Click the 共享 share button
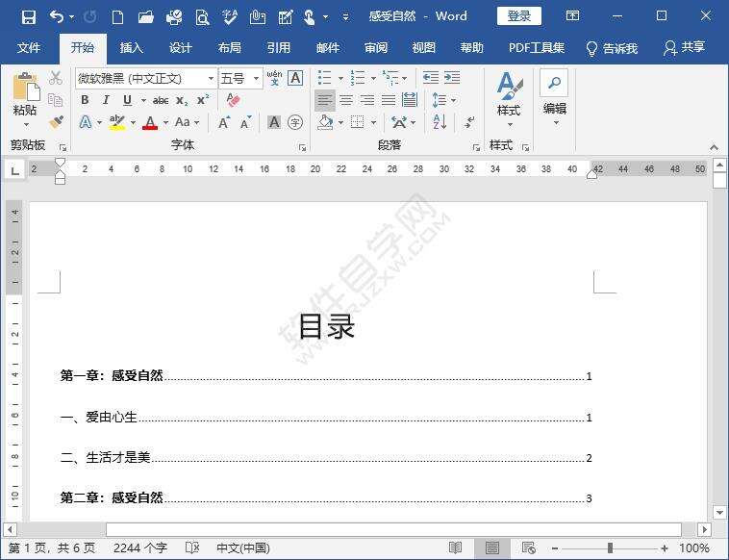729x560 pixels. [684, 48]
